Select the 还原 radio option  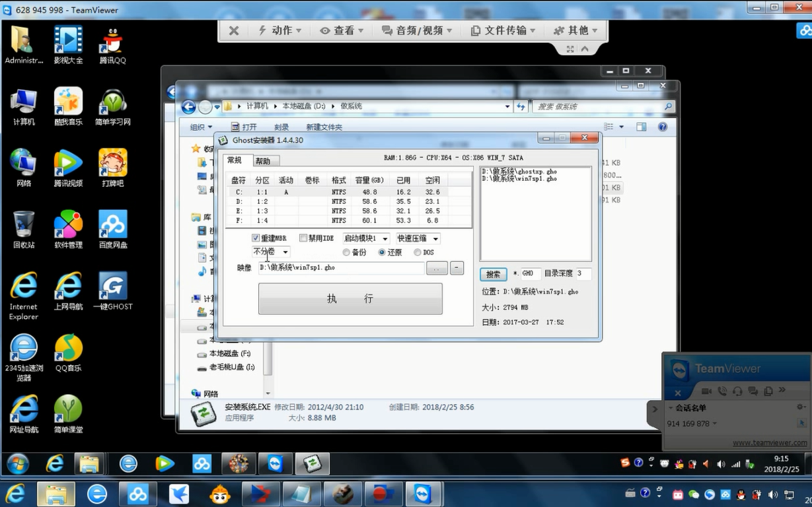click(x=382, y=252)
